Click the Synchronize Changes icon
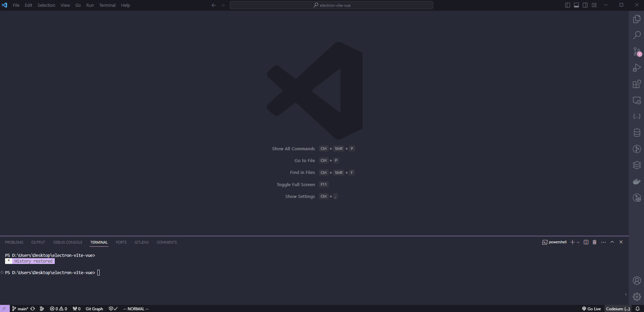The height and width of the screenshot is (312, 644). click(33, 309)
